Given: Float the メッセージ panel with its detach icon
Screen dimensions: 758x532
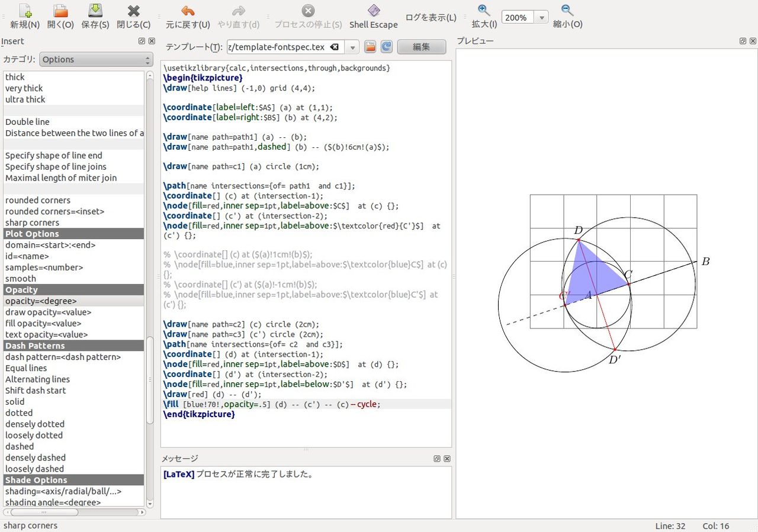Looking at the screenshot, I should pos(437,459).
